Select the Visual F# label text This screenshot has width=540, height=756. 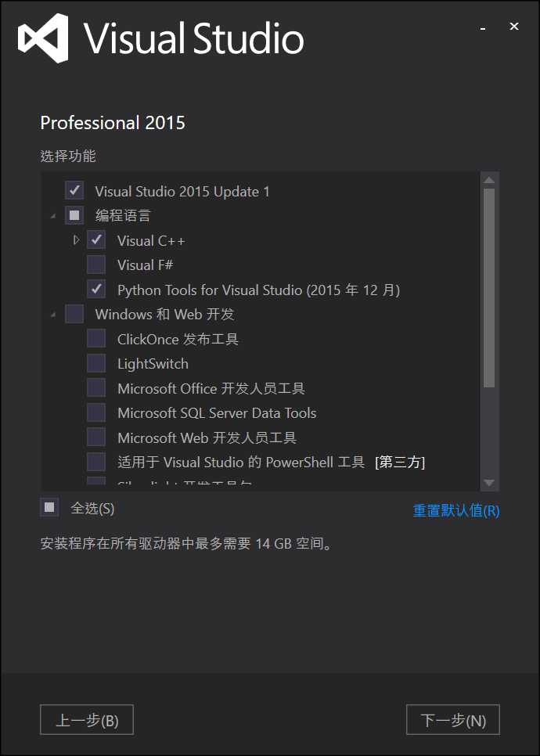point(145,265)
